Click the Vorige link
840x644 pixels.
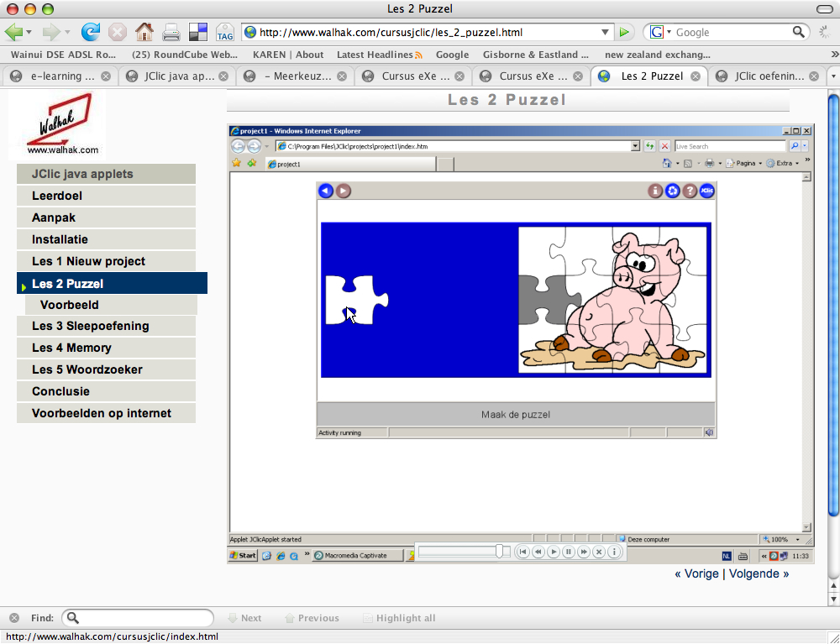pyautogui.click(x=696, y=573)
